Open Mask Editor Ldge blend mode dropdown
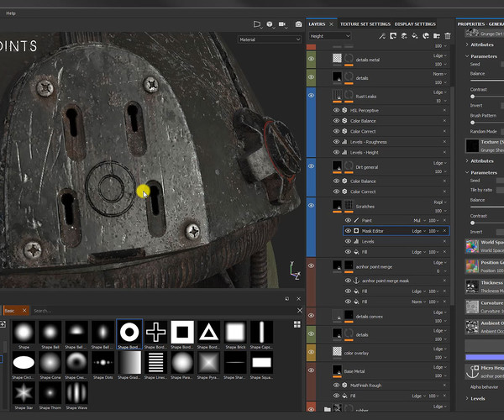The width and height of the screenshot is (504, 420). pyautogui.click(x=419, y=231)
